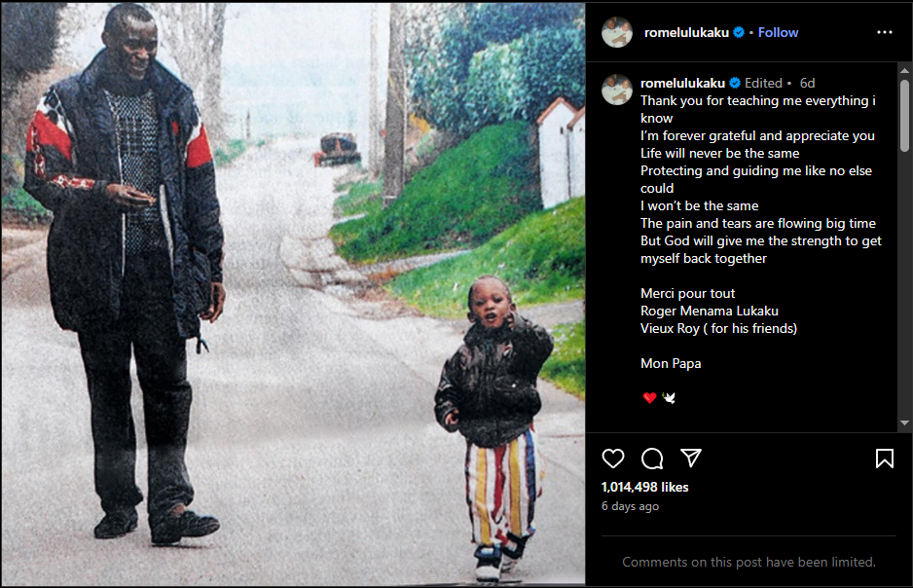The image size is (913, 588).
Task: Click the caption scrollbar up arrow
Action: [x=904, y=70]
